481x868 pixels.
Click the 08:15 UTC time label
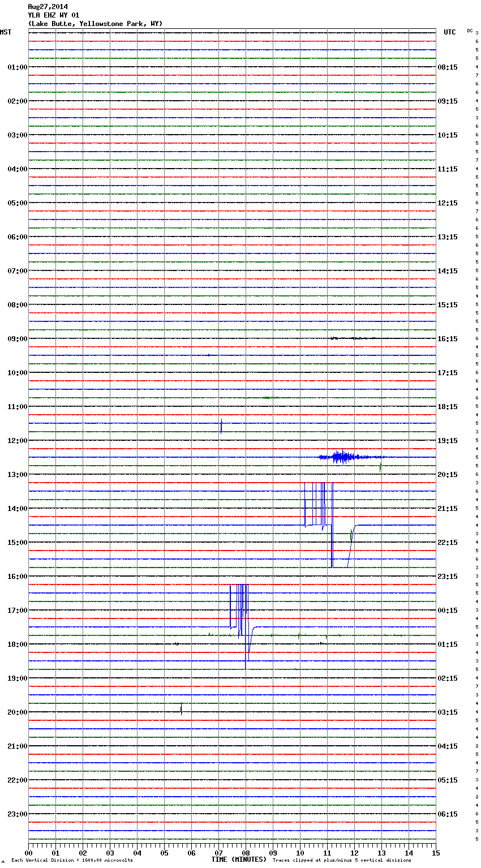[x=448, y=67]
